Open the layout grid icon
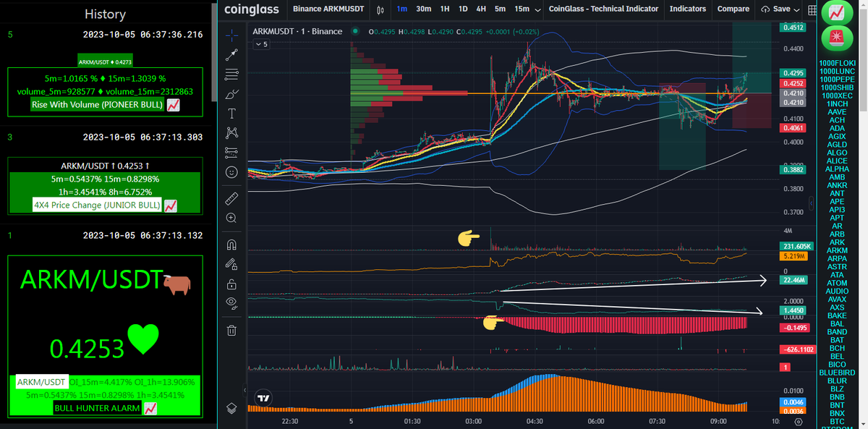Screen dimensions: 868x429 click(x=812, y=9)
